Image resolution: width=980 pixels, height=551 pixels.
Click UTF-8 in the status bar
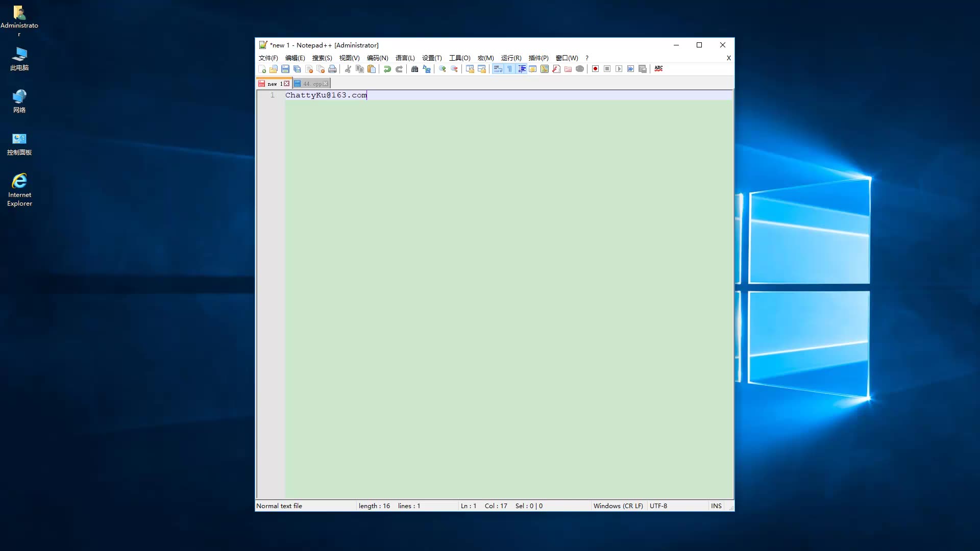tap(658, 506)
